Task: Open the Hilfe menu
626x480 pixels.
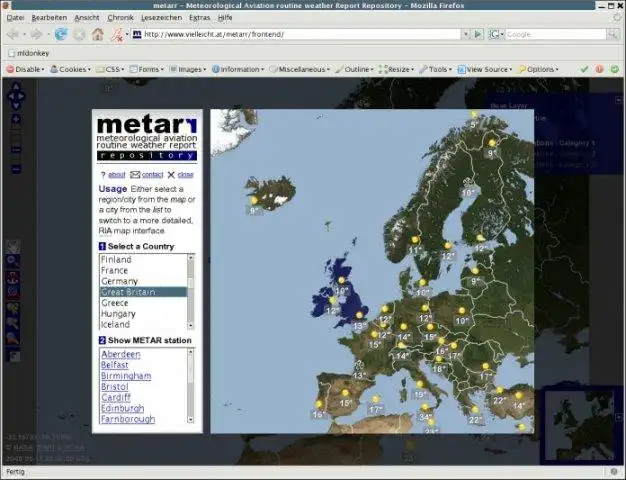Action: coord(225,18)
